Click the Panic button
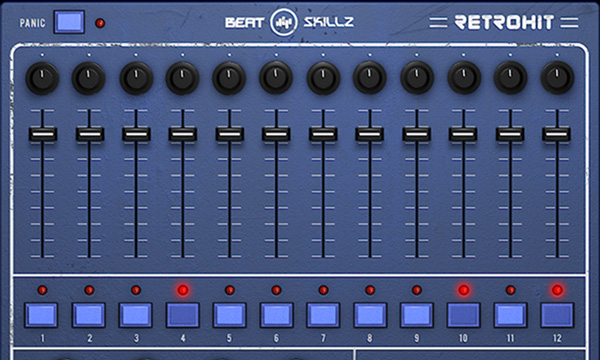Screen dimensions: 600x360 [69, 22]
